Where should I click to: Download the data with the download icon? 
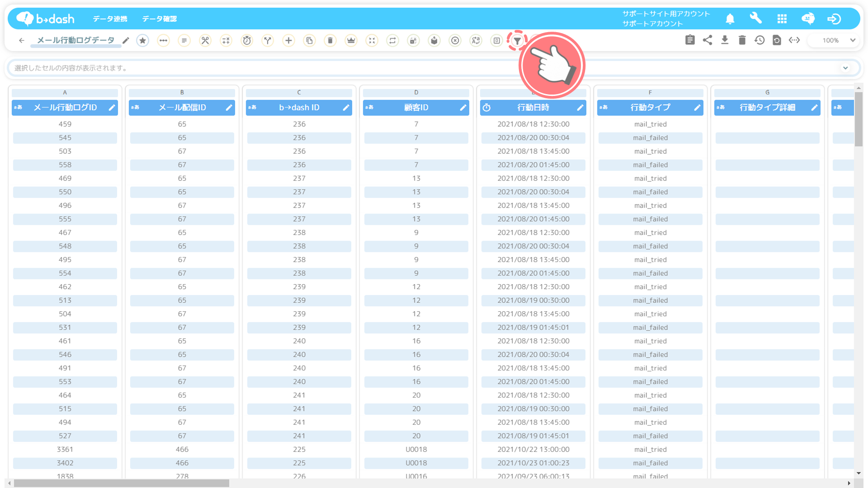[725, 40]
